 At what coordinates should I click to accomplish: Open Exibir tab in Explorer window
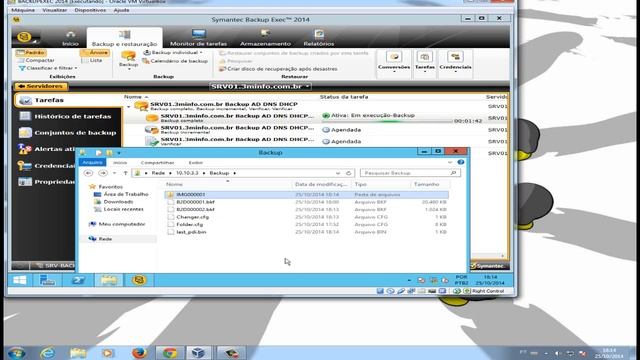(x=196, y=162)
